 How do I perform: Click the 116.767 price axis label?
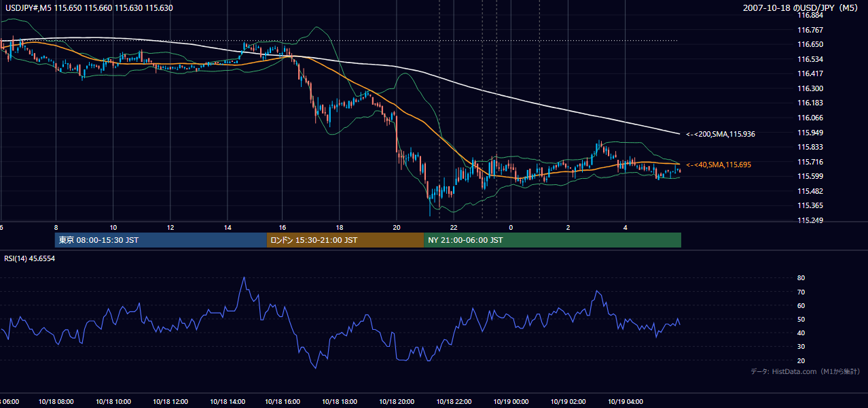tap(811, 30)
